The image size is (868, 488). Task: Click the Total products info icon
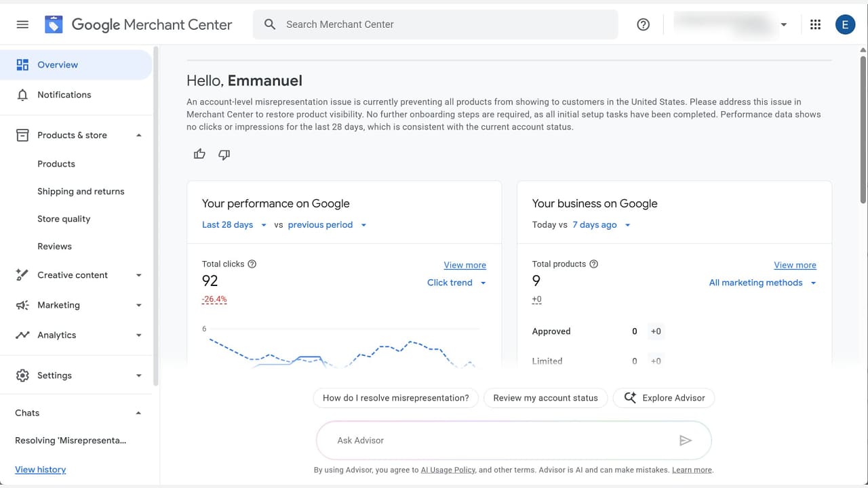[594, 264]
